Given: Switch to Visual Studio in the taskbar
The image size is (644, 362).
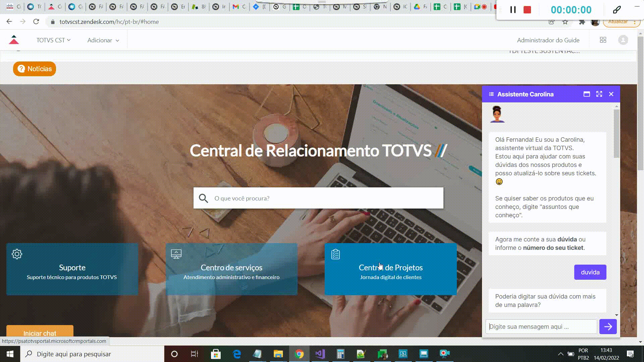Looking at the screenshot, I should coord(320,354).
